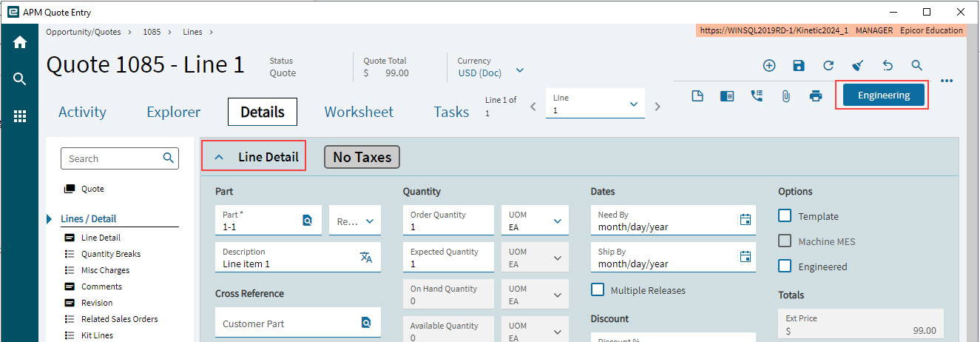Viewport: 980px width, 342px height.
Task: Open the Line number dropdown
Action: (x=634, y=104)
